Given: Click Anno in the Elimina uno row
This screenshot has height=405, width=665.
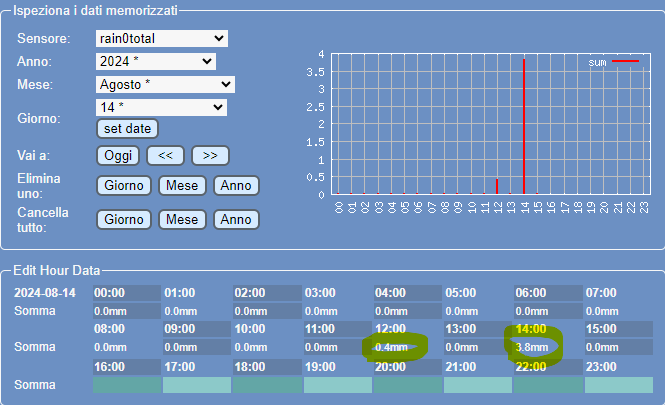Looking at the screenshot, I should point(236,186).
